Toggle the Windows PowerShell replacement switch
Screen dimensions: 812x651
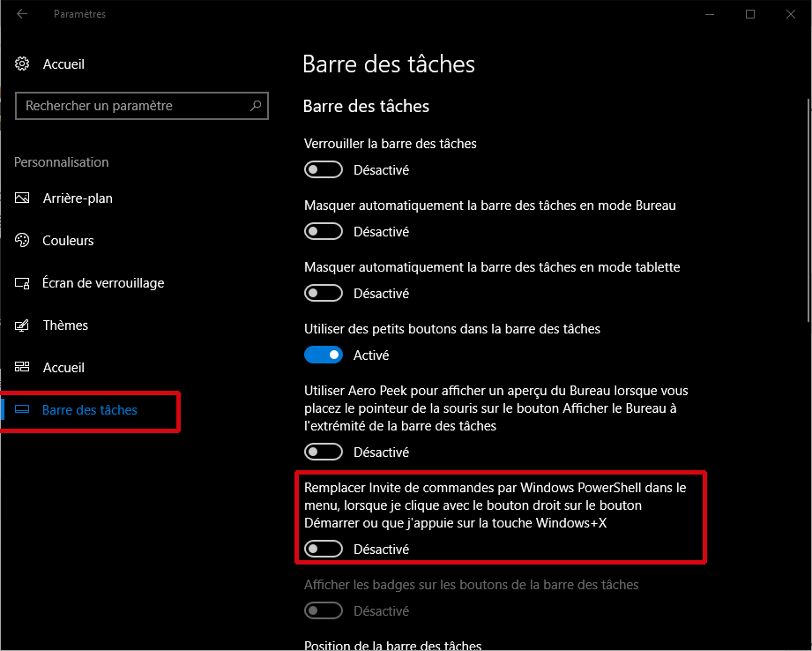click(323, 549)
